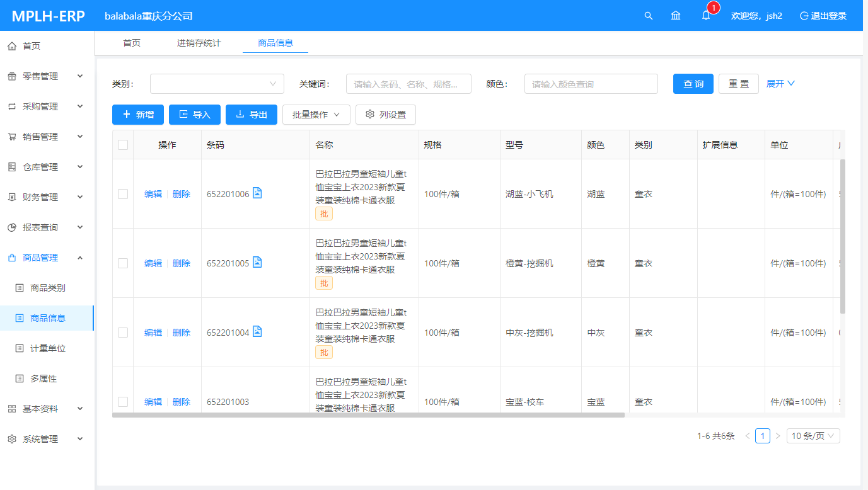Click image icon next to barcode 652201006
Image resolution: width=868 pixels, height=490 pixels.
point(257,193)
